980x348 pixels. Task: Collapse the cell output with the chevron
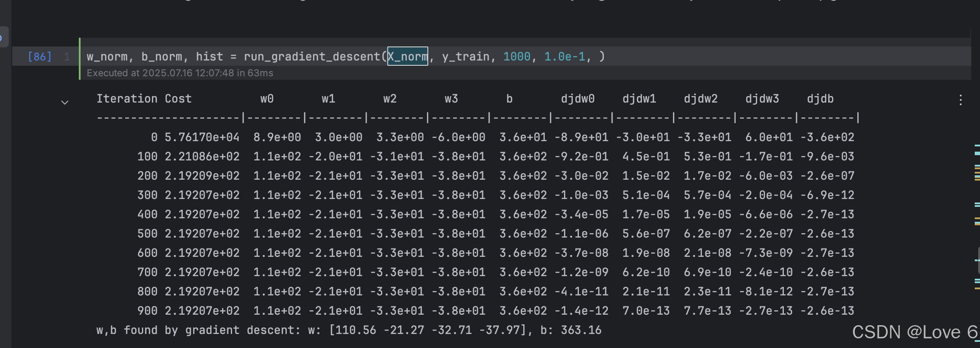(x=65, y=103)
